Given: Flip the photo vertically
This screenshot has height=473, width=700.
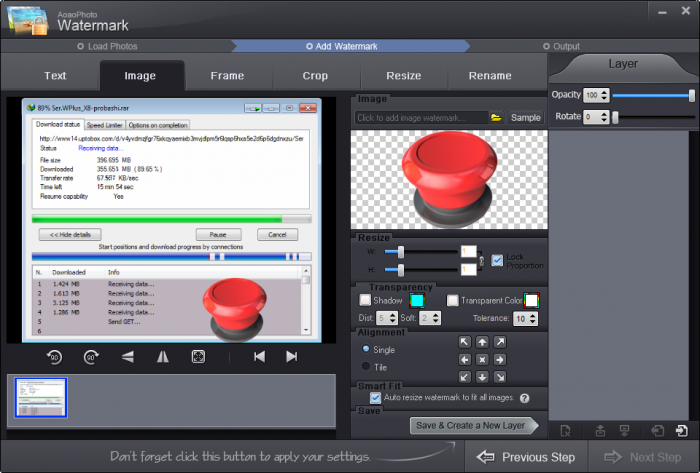Looking at the screenshot, I should coord(128,357).
